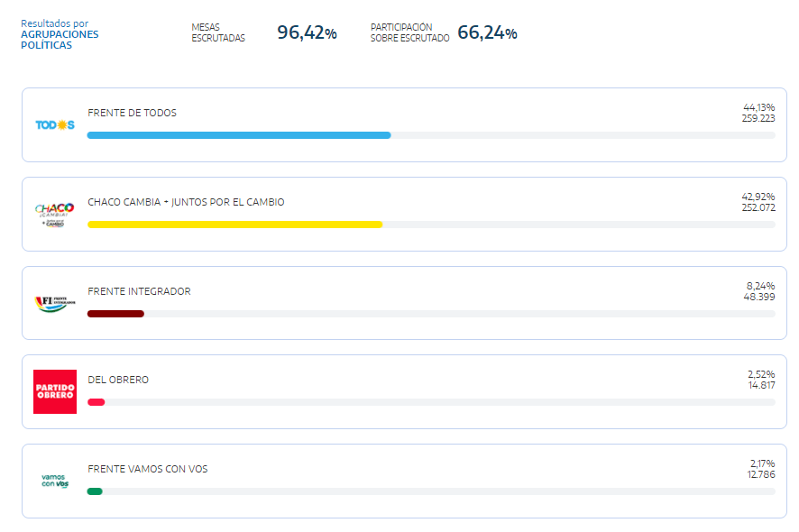
Task: Click the blue Frente de Todos progress bar
Action: tap(239, 135)
